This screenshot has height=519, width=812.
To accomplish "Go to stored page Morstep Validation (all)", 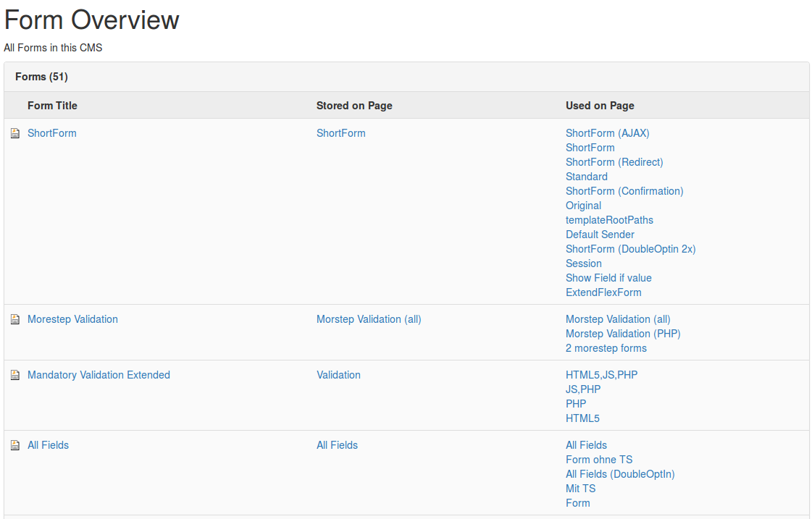I will pyautogui.click(x=369, y=319).
